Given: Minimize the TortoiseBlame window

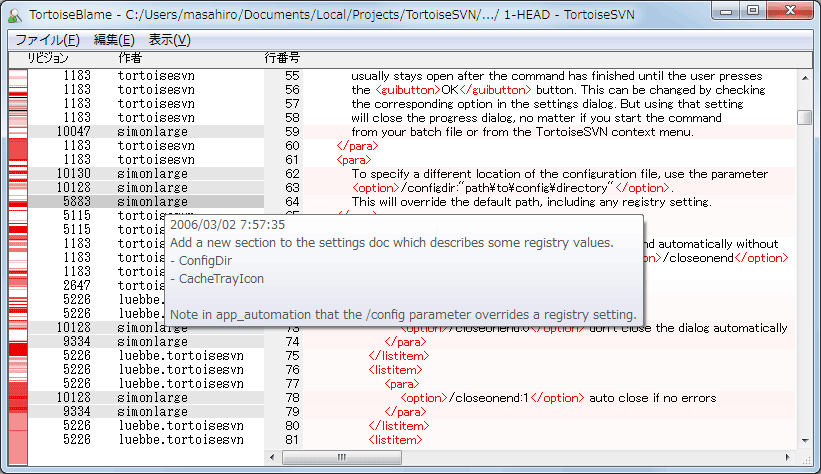Looking at the screenshot, I should (x=726, y=10).
